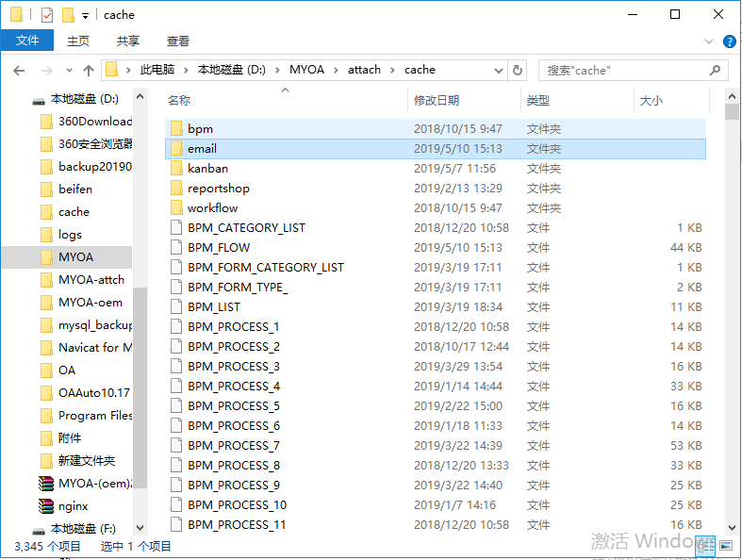
Task: Click the New Folder icon in title bar
Action: pos(67,15)
